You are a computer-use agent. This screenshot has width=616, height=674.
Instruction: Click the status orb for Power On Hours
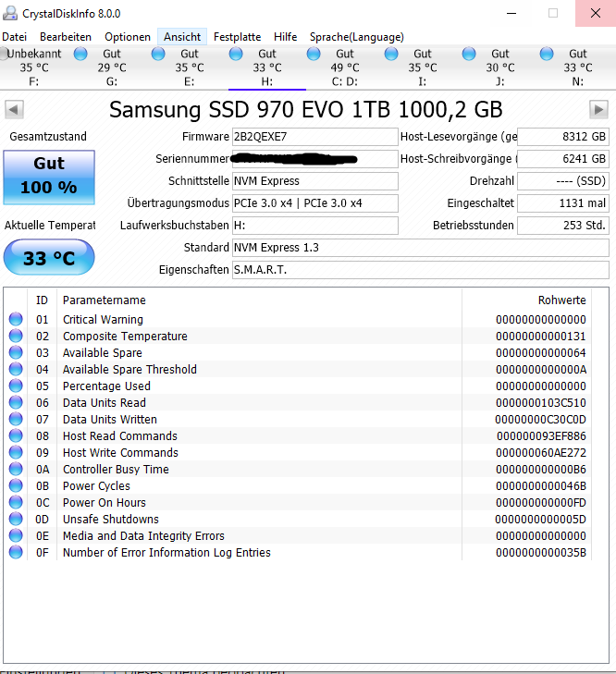(x=16, y=502)
